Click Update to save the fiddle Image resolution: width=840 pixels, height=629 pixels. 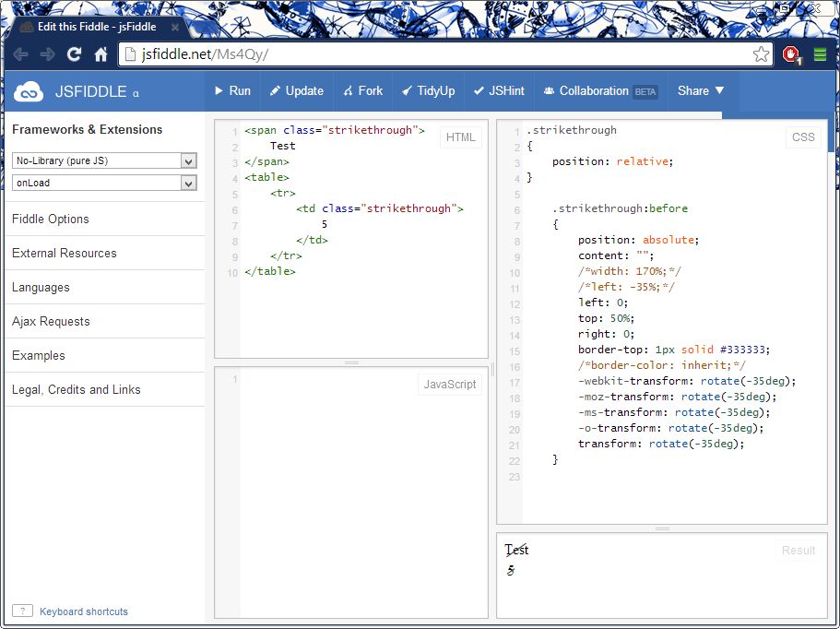pyautogui.click(x=297, y=91)
